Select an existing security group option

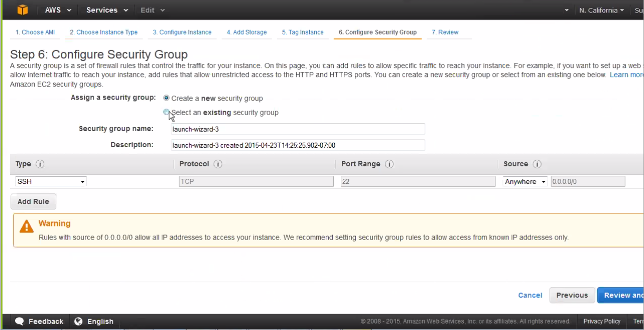tap(166, 113)
